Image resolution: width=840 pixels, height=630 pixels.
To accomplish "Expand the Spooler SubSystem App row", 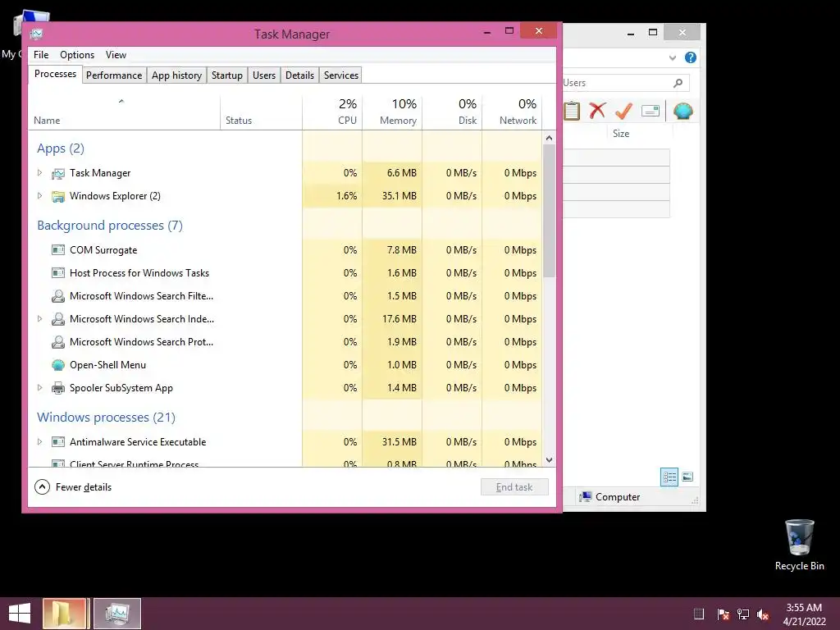I will [39, 388].
